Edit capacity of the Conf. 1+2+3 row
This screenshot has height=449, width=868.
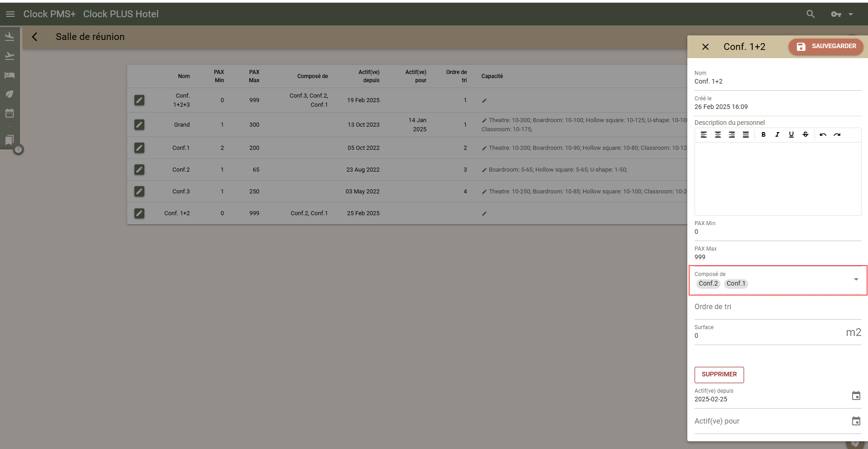click(484, 101)
